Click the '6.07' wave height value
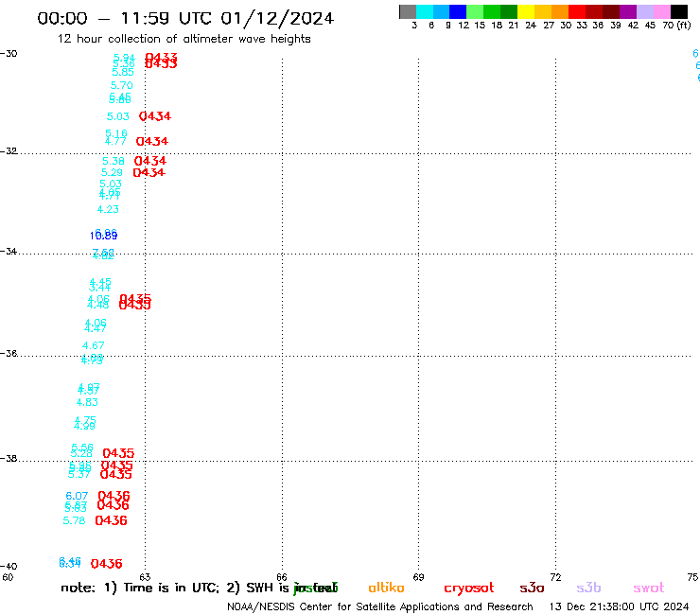 click(x=77, y=496)
